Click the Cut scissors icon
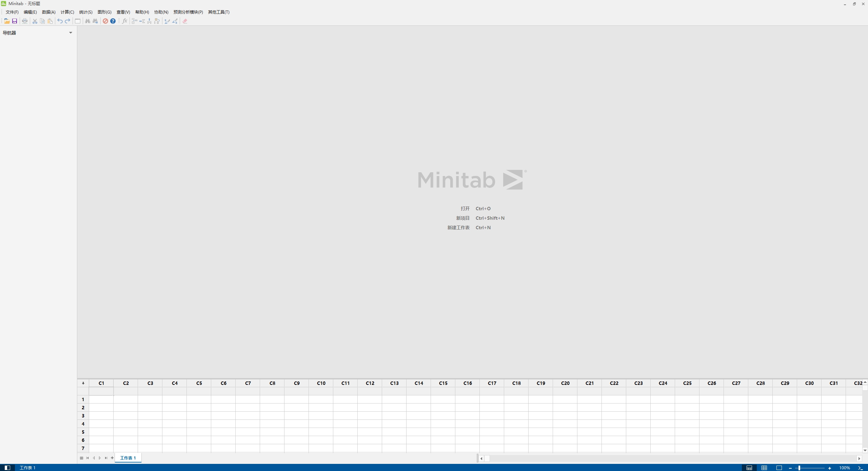Image resolution: width=868 pixels, height=471 pixels. (x=35, y=21)
